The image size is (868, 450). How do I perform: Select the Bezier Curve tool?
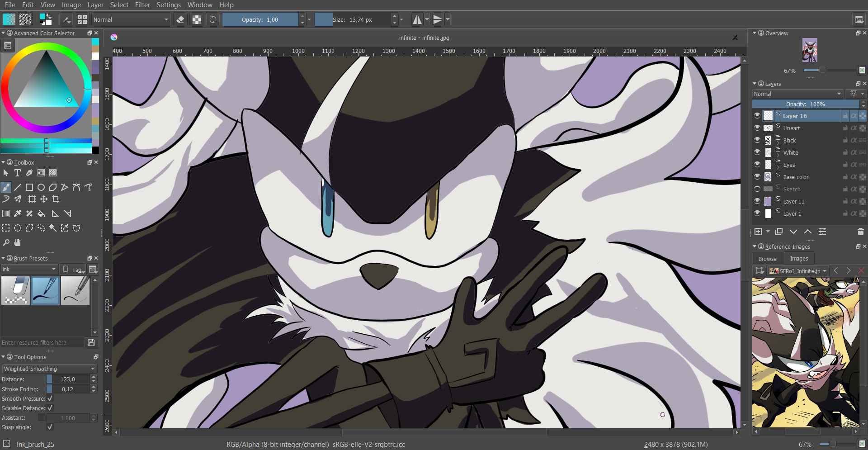click(x=76, y=187)
